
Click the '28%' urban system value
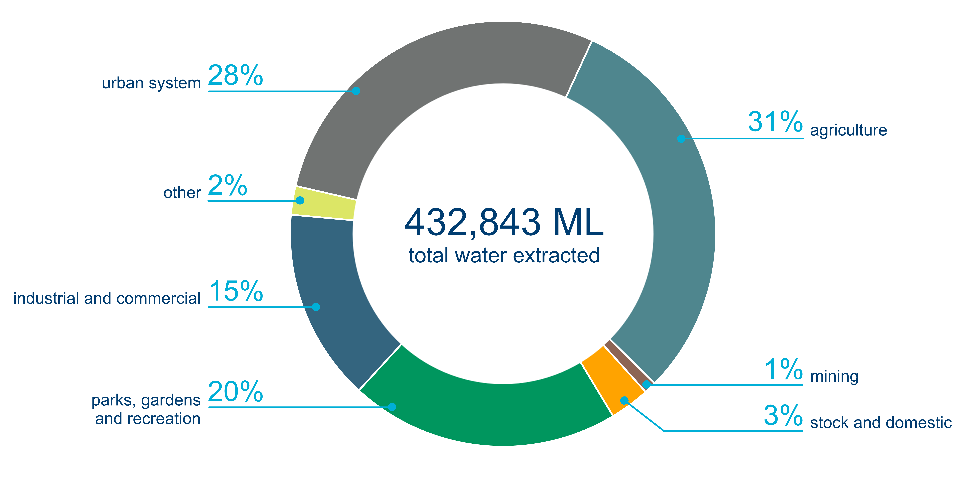point(236,75)
